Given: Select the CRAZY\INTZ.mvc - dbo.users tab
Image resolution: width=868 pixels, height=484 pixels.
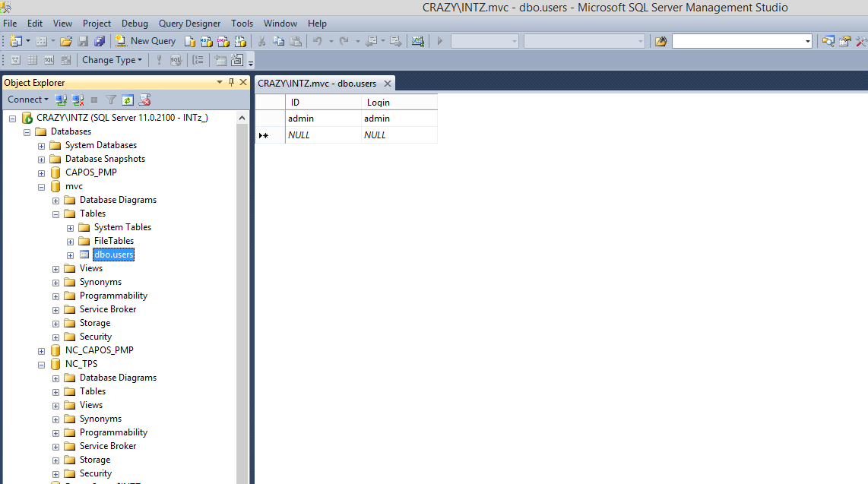Looking at the screenshot, I should tap(317, 84).
